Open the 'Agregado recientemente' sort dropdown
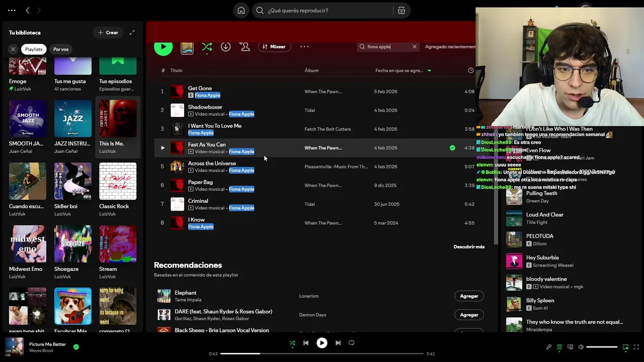Image resolution: width=644 pixels, height=362 pixels. pos(450,47)
